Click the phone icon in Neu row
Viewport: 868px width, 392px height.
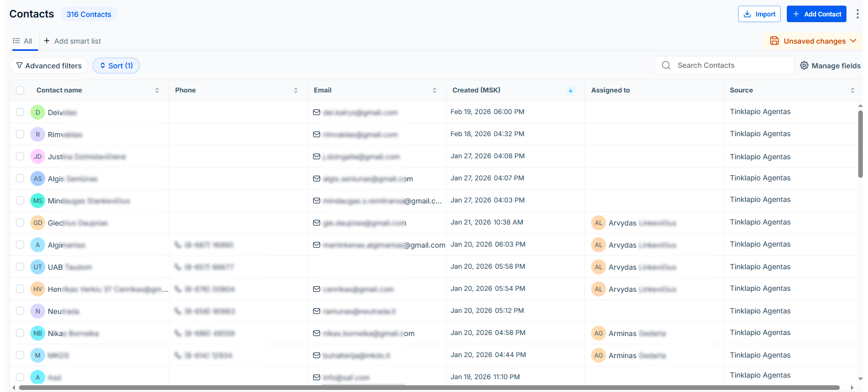click(x=178, y=311)
